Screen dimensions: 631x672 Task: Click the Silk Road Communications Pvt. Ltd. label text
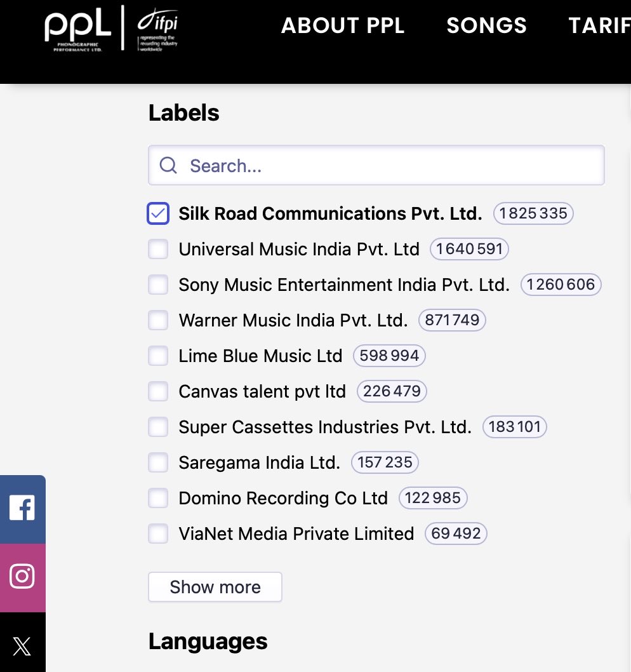(330, 213)
